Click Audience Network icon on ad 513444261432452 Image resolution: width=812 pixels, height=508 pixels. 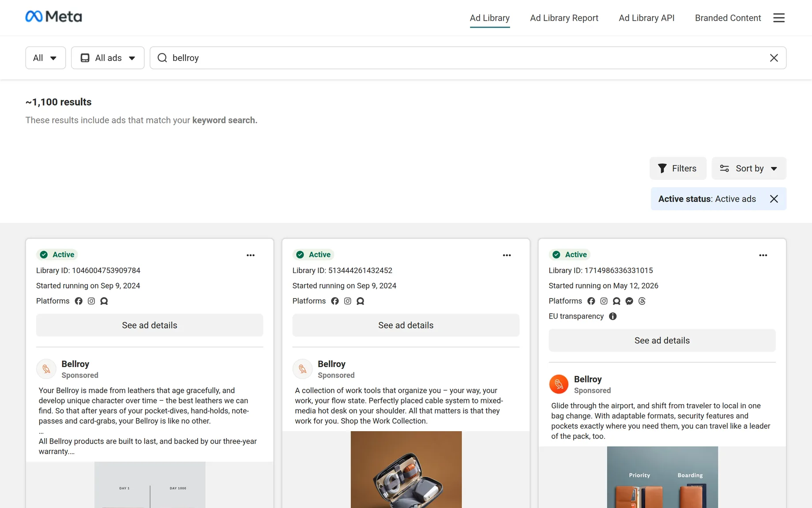click(x=361, y=301)
